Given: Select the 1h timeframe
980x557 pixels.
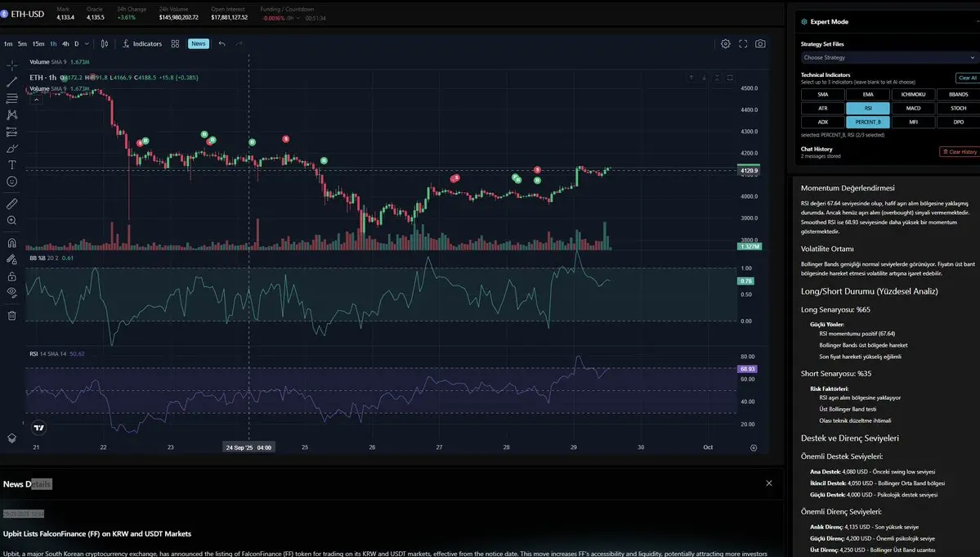Looking at the screenshot, I should point(53,44).
